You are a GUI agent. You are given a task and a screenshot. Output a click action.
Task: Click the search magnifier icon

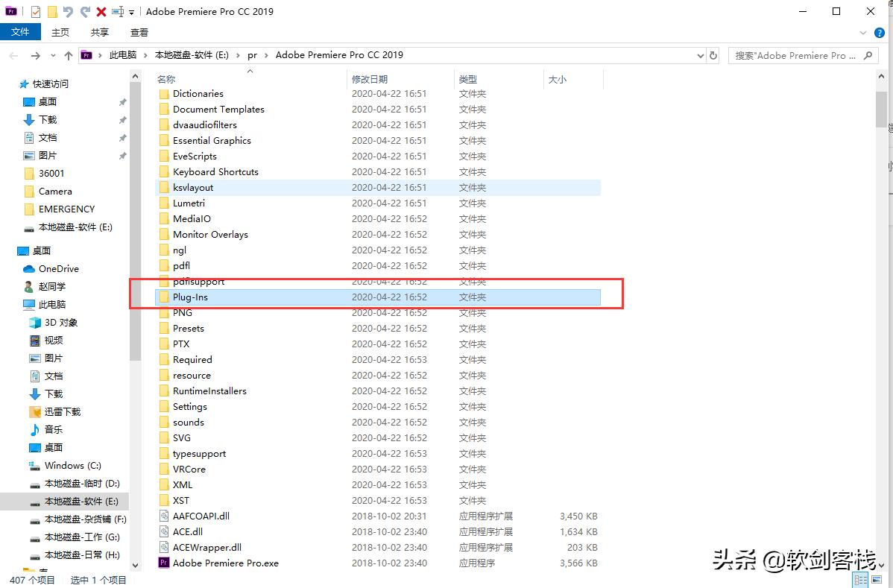pos(868,56)
